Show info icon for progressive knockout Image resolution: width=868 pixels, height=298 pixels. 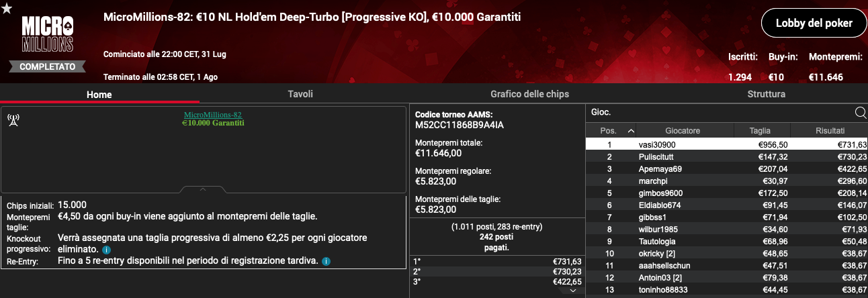(x=106, y=250)
